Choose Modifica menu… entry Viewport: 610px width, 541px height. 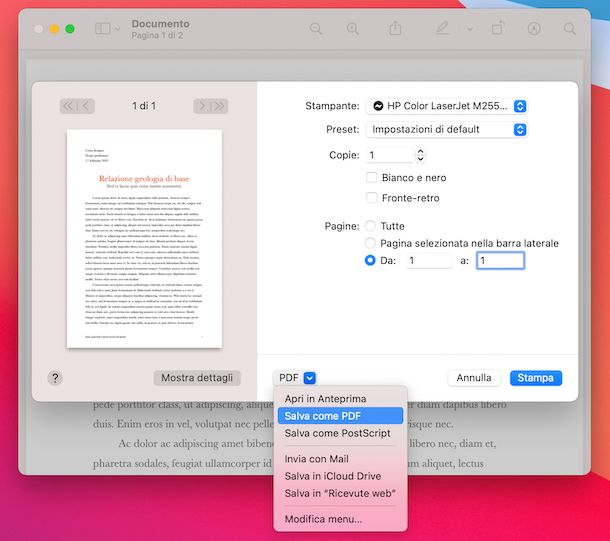pos(340,519)
